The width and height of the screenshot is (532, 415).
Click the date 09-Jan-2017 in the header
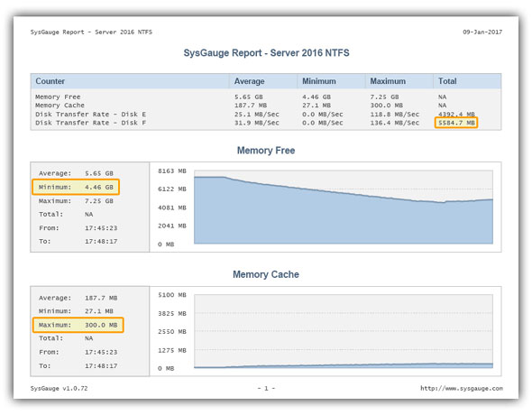(482, 32)
